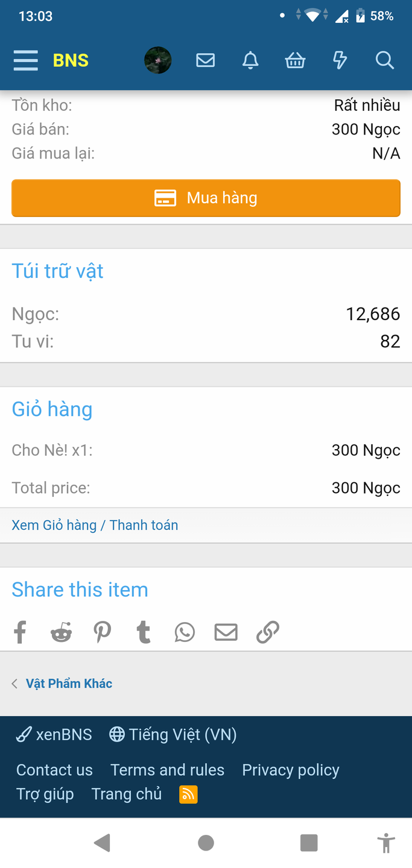Open the hamburger navigation menu
Screen dimensions: 412x868
25,60
